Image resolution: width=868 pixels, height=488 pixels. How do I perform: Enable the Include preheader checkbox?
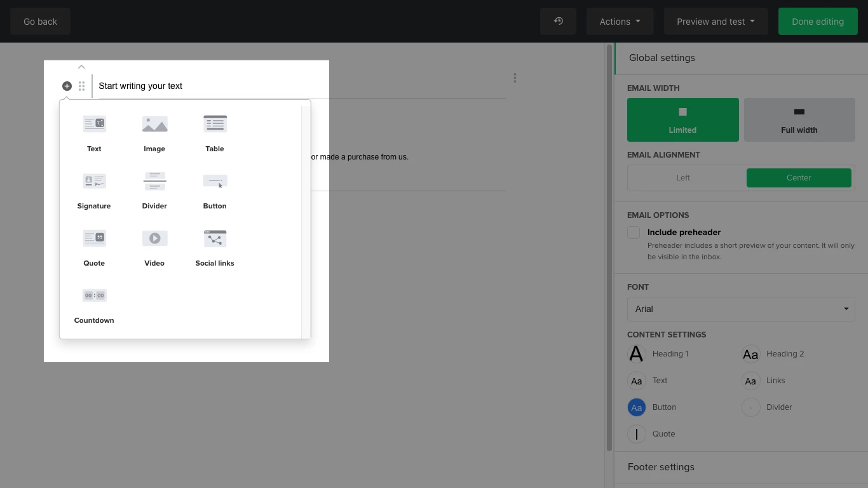click(634, 233)
